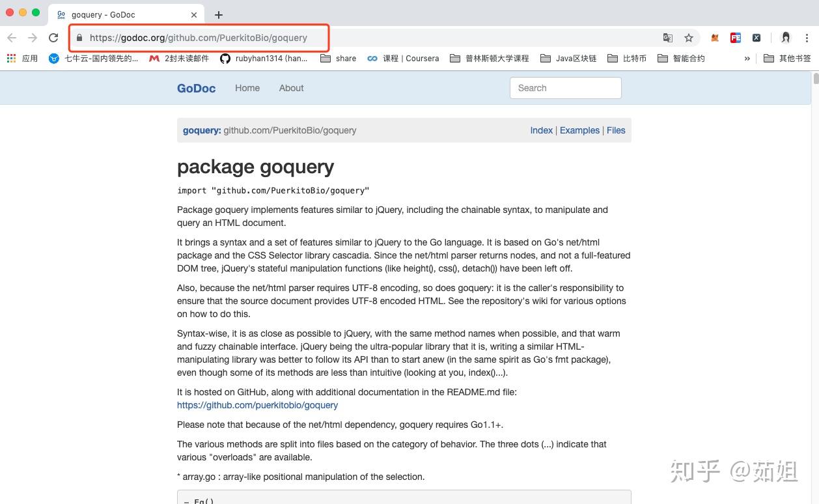Open the Examples link
The width and height of the screenshot is (819, 504).
coord(579,130)
